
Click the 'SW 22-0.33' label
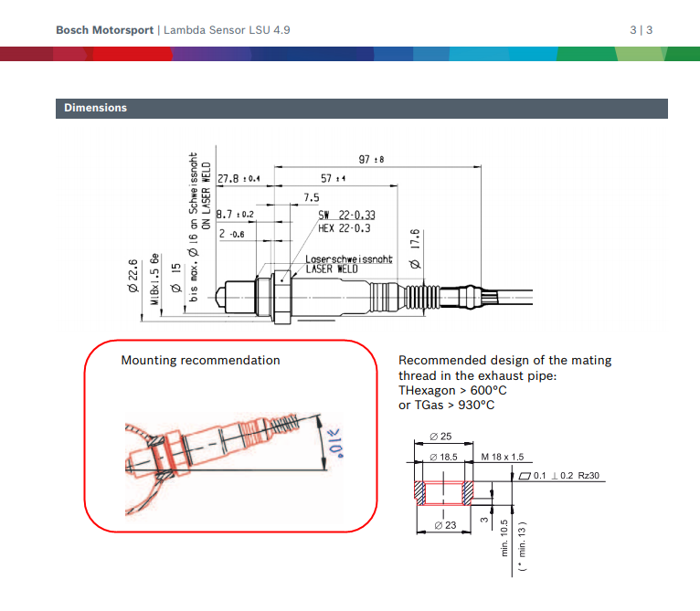(x=346, y=216)
